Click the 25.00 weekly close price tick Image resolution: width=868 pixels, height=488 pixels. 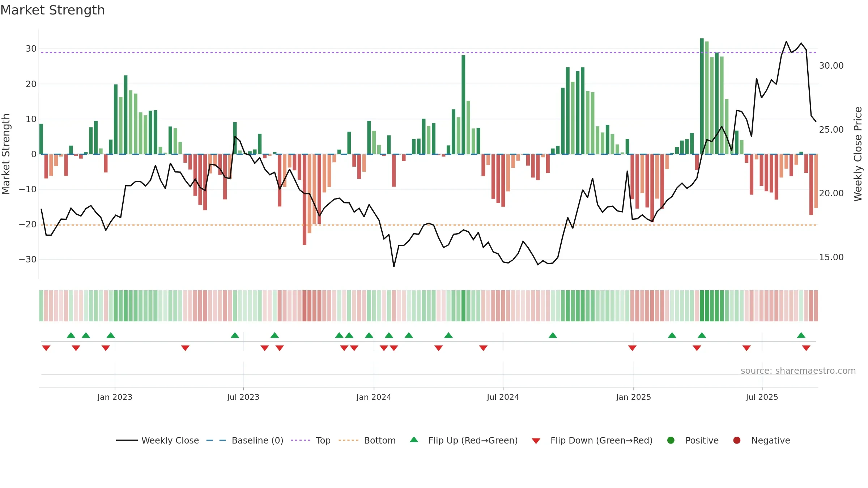[x=831, y=130]
